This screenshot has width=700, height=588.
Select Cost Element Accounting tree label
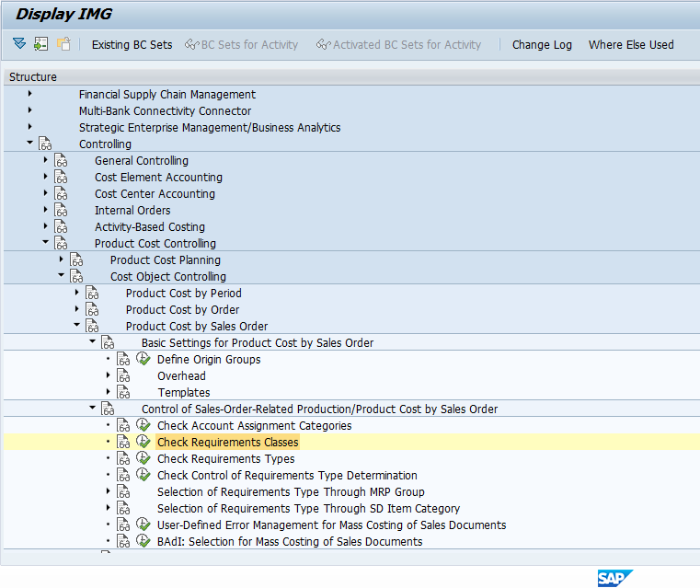[158, 178]
